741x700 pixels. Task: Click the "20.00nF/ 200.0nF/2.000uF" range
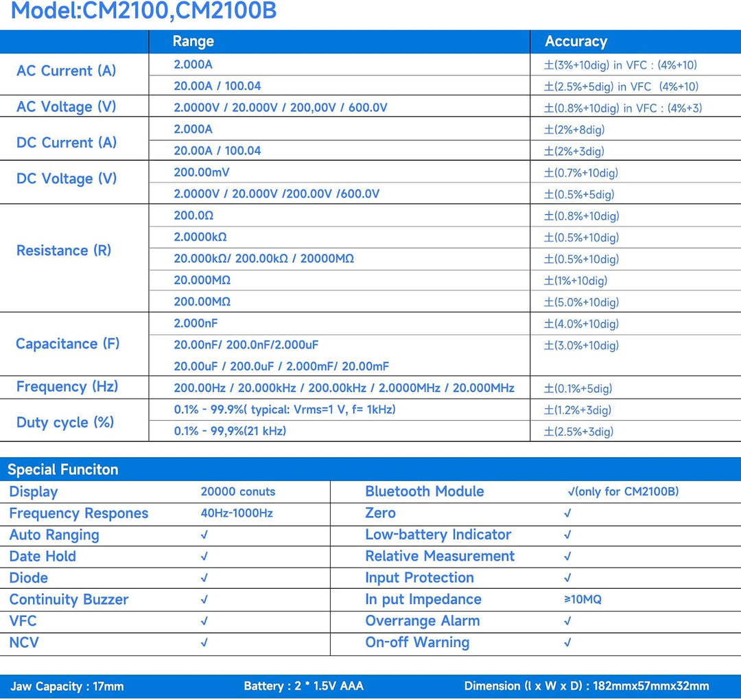tap(246, 345)
